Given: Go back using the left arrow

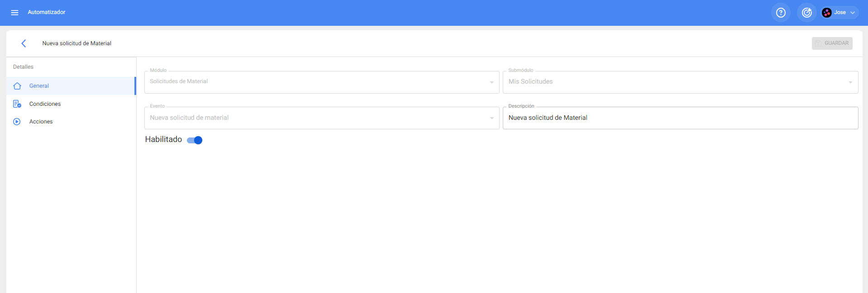Looking at the screenshot, I should [24, 43].
